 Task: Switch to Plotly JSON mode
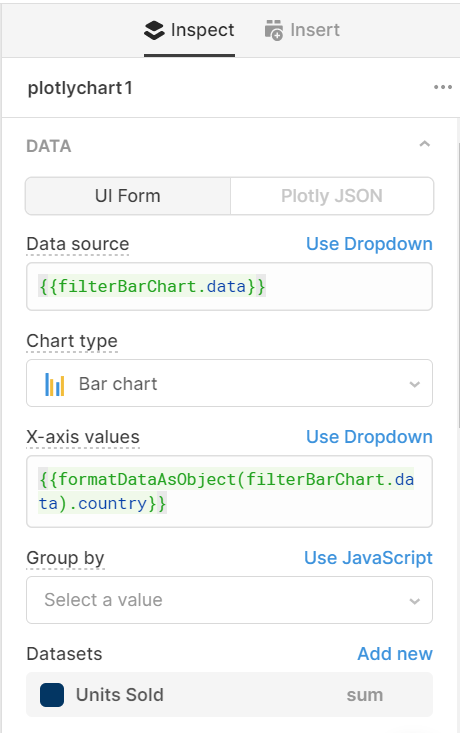coord(332,196)
